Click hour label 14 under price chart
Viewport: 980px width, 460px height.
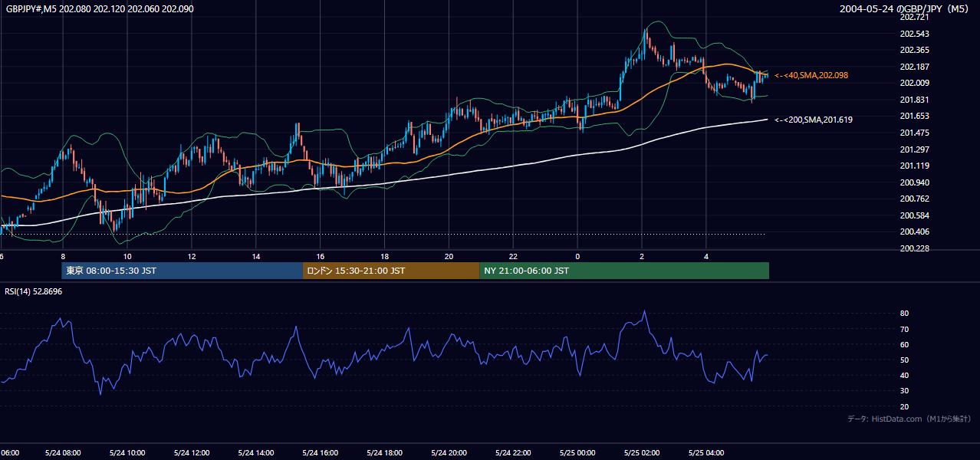(256, 257)
